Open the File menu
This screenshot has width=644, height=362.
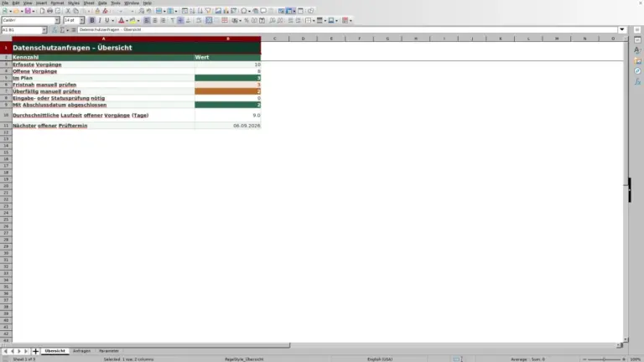[5, 3]
